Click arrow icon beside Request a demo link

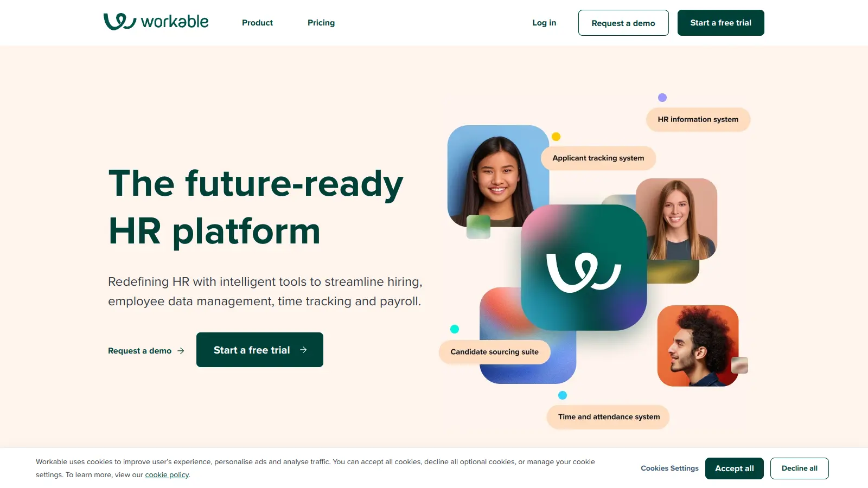(x=181, y=351)
